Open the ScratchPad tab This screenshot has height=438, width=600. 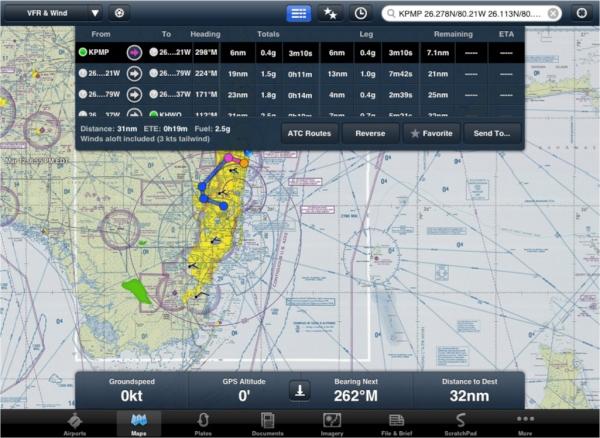(460, 424)
